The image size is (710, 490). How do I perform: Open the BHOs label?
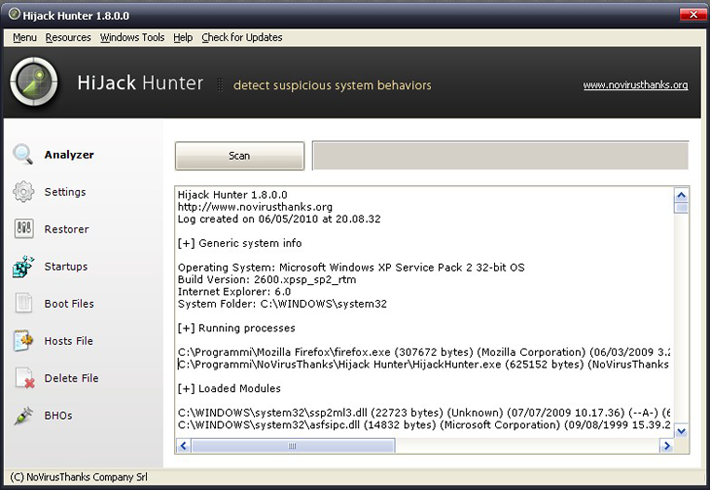click(x=58, y=416)
